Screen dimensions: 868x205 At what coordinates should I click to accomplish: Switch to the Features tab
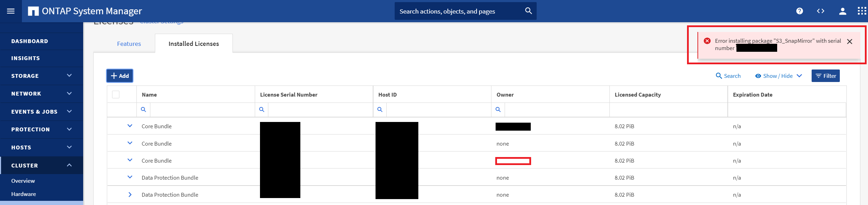129,44
